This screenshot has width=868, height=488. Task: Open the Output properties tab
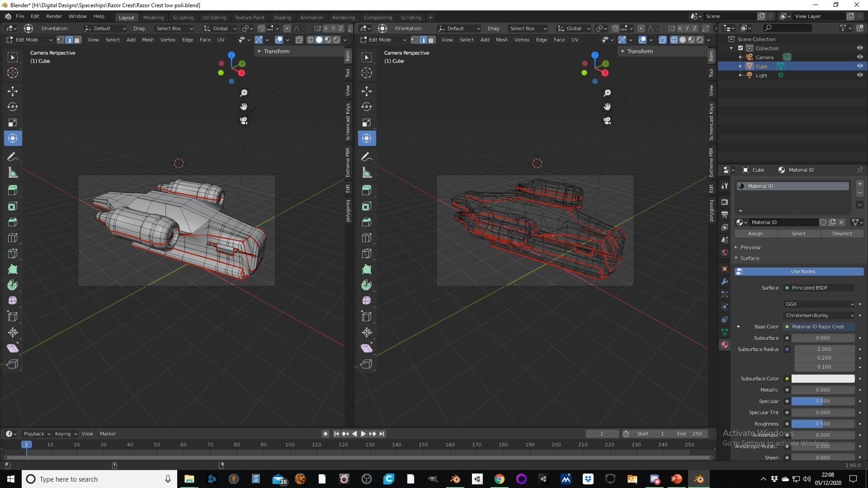725,214
